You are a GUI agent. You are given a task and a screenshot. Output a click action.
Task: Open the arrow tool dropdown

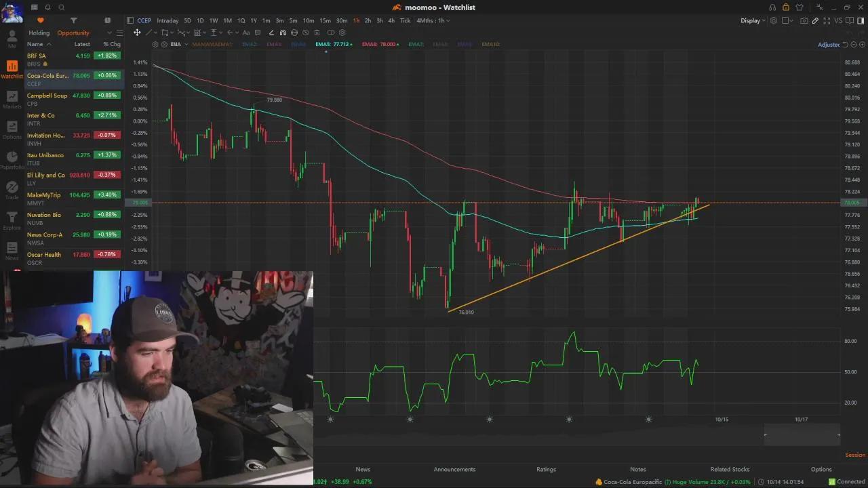coord(238,33)
